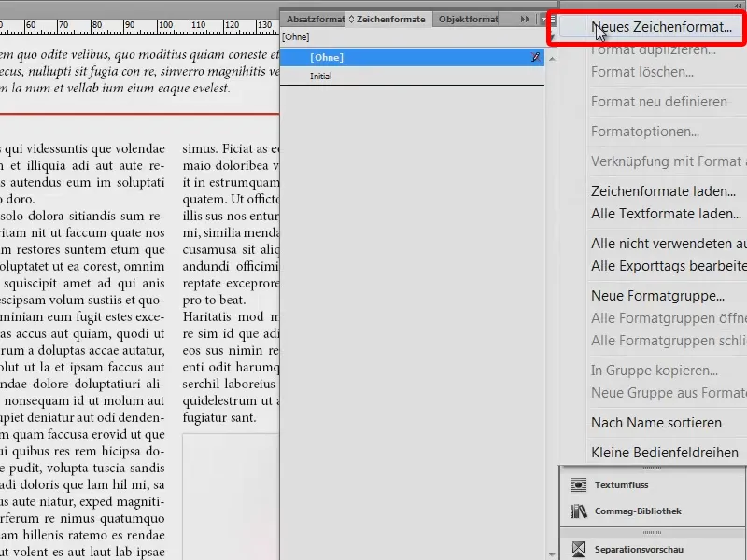Click In Gruppe kopieren entry
The image size is (747, 560).
(x=655, y=371)
